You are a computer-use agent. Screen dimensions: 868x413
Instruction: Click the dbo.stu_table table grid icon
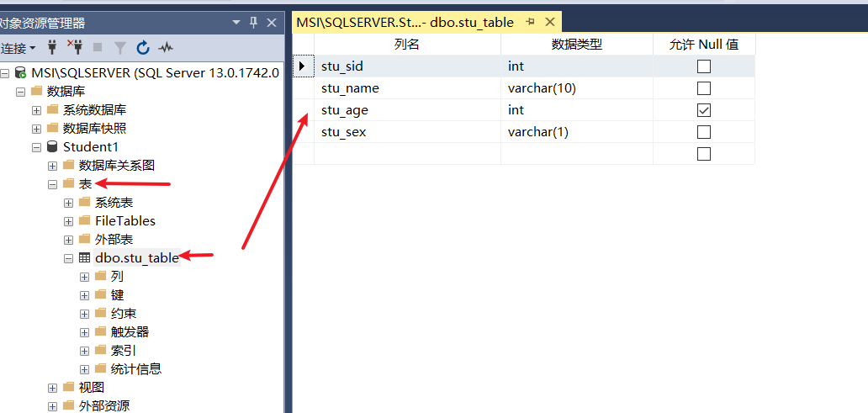84,257
